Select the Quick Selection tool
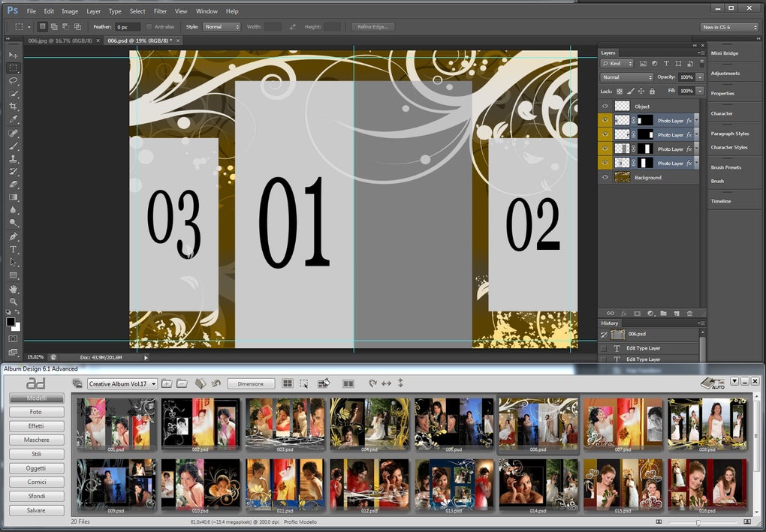The image size is (766, 532). click(14, 94)
